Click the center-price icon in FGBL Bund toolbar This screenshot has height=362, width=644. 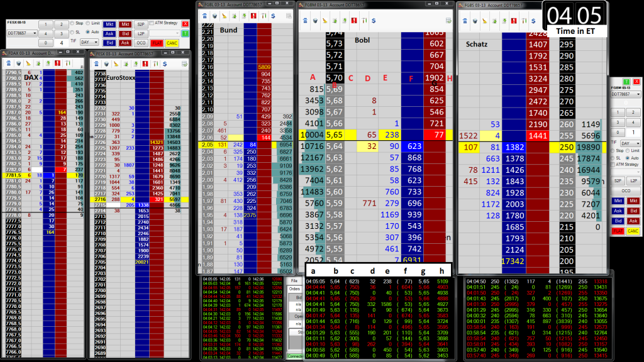(x=204, y=16)
